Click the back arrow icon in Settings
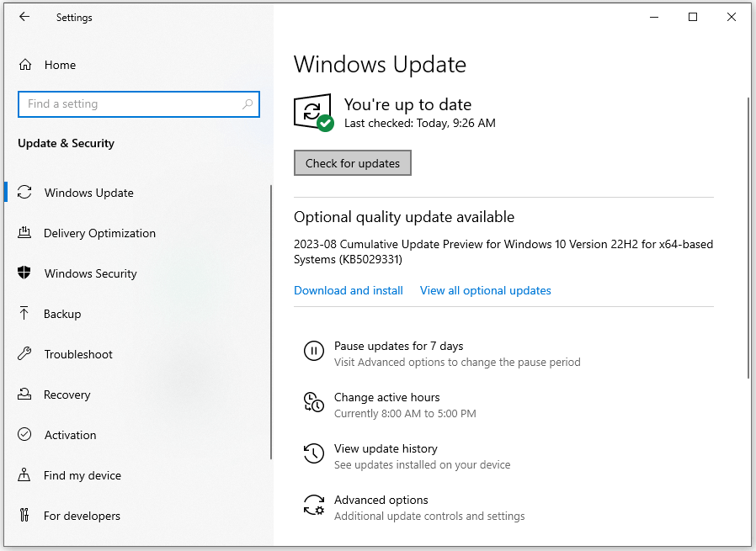 24,17
